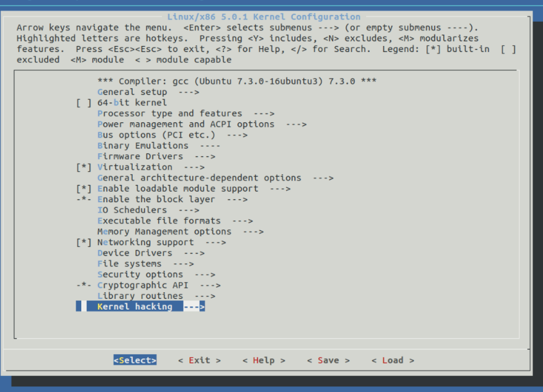Open Processor type and features submenu

coord(186,114)
